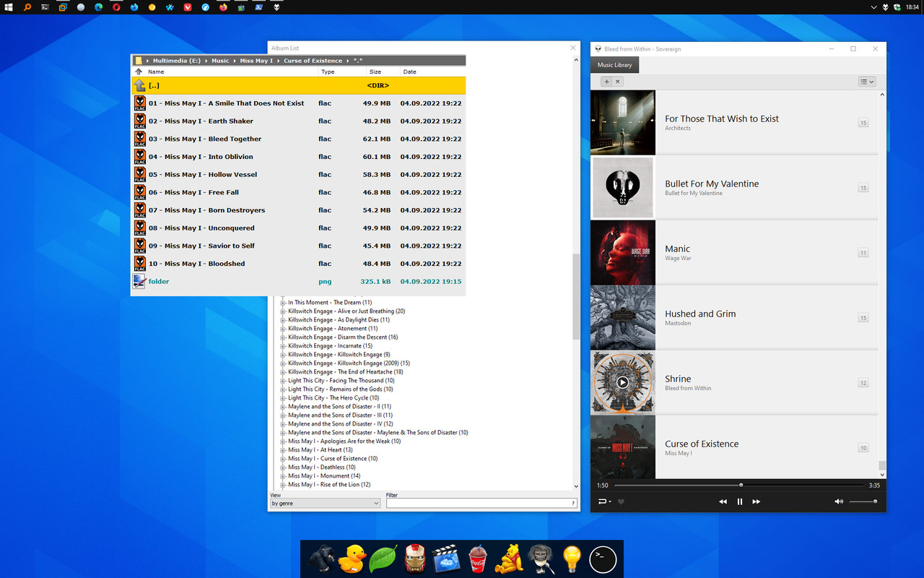The image size is (924, 578).
Task: Open the repeat mode dropdown
Action: 604,501
